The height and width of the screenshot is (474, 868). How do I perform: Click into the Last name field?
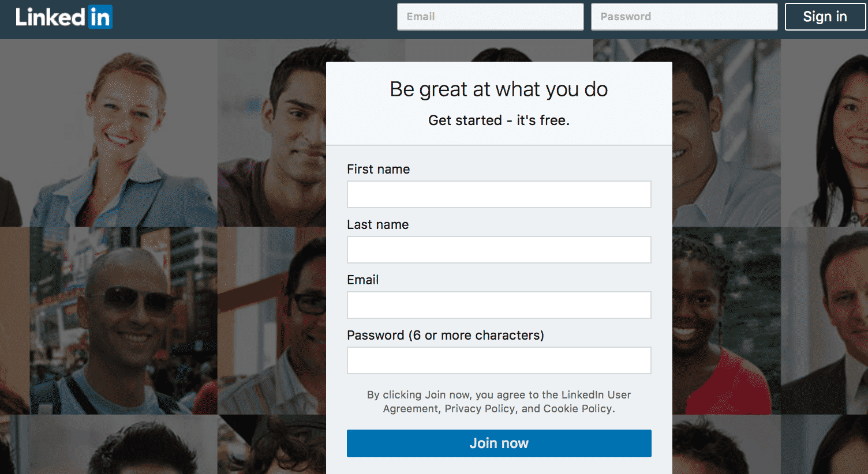click(x=499, y=250)
